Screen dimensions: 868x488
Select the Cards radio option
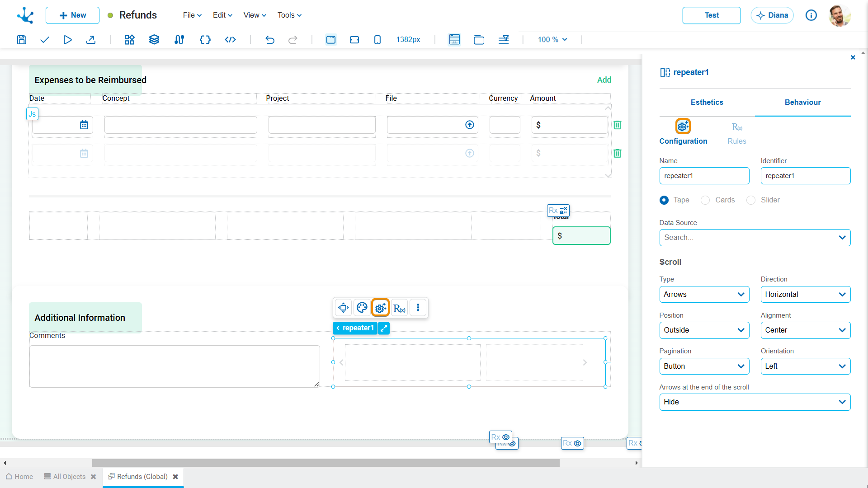(x=705, y=200)
